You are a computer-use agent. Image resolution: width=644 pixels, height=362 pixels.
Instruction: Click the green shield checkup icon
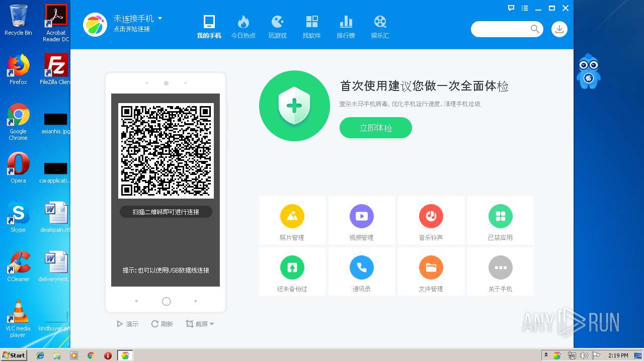click(x=294, y=106)
